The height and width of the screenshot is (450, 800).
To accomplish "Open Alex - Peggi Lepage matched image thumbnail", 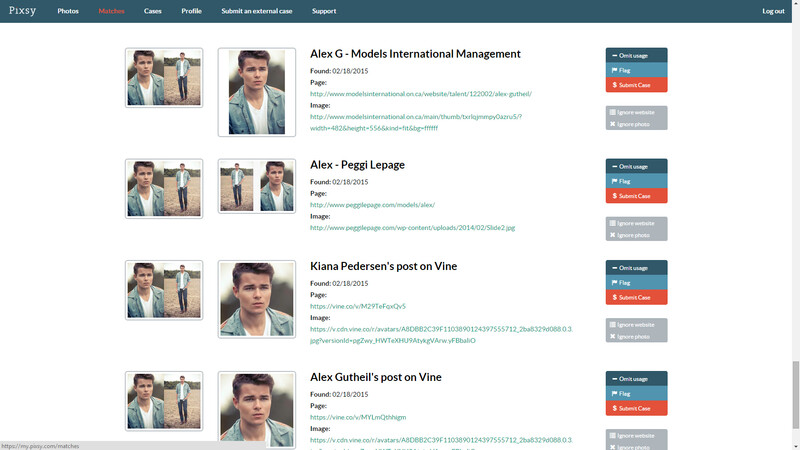I will click(257, 186).
